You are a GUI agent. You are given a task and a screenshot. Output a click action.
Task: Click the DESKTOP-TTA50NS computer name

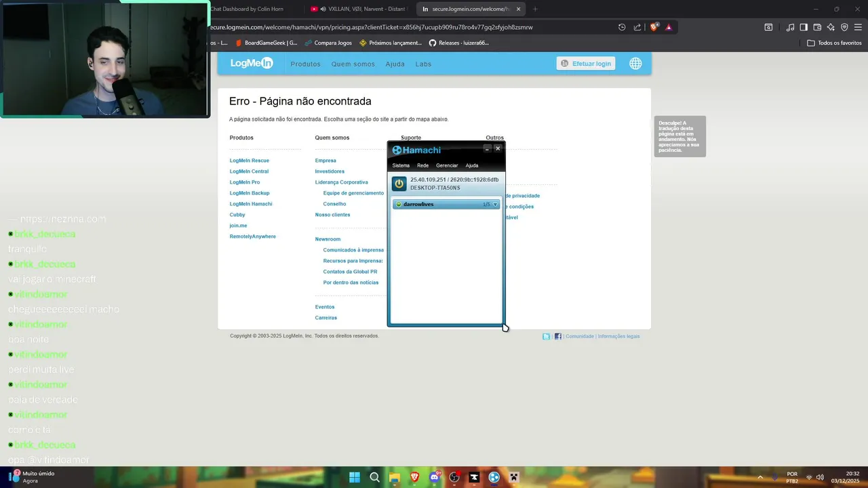[x=435, y=188]
